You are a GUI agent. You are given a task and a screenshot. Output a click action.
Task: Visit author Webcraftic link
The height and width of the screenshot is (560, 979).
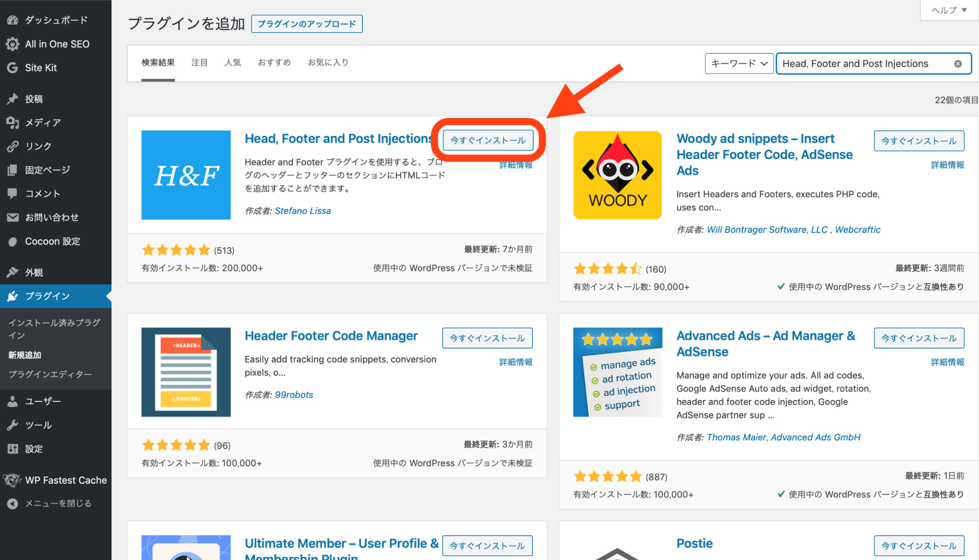coord(857,230)
